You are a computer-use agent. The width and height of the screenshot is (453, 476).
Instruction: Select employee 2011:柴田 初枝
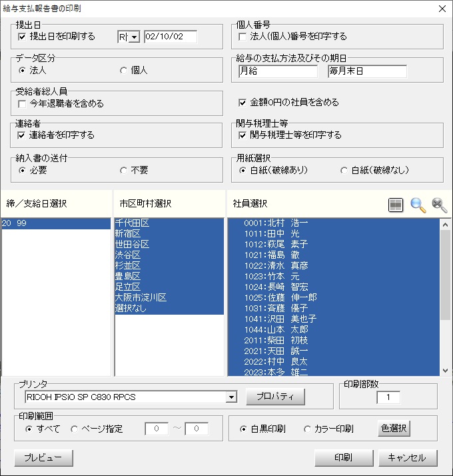coord(334,341)
